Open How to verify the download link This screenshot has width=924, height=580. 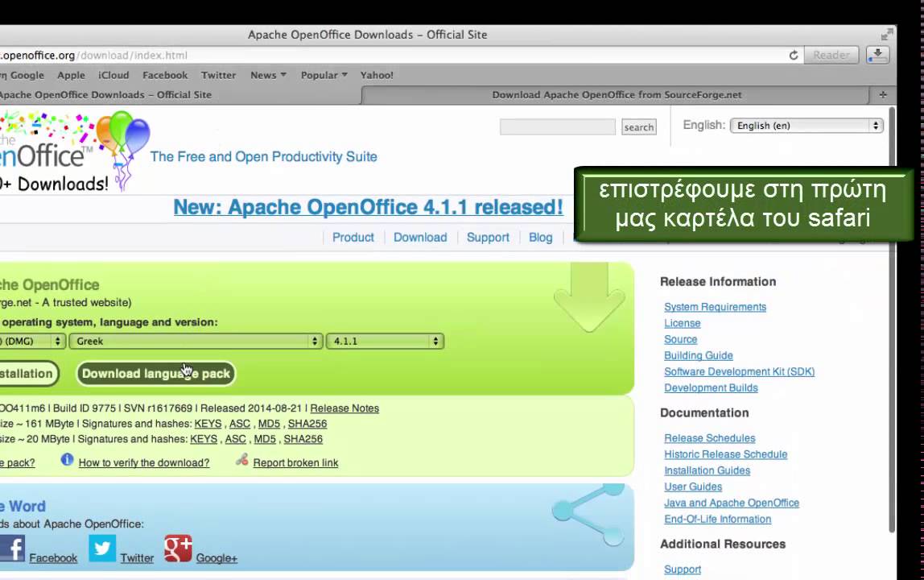[144, 462]
